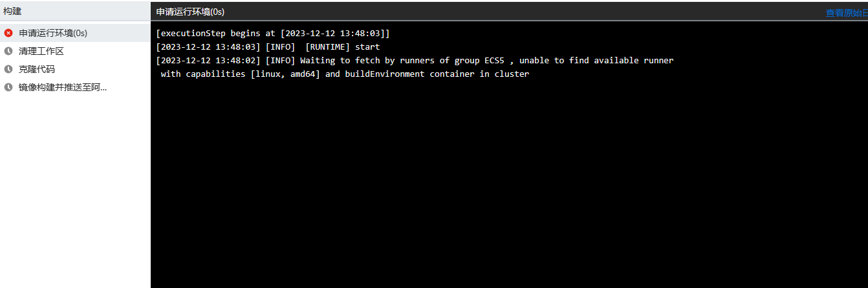Image resolution: width=868 pixels, height=288 pixels.
Task: Click the Waiting to fetch by runners line
Action: click(415, 60)
